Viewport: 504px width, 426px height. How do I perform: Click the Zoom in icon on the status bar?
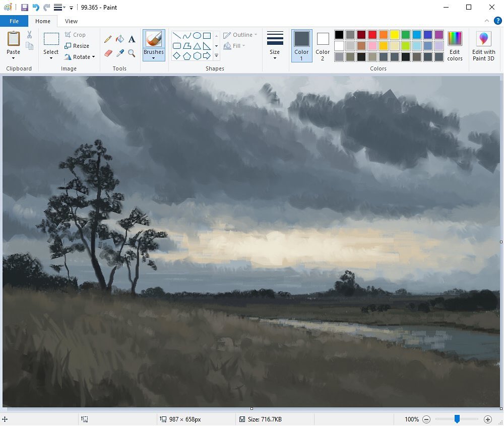(487, 419)
